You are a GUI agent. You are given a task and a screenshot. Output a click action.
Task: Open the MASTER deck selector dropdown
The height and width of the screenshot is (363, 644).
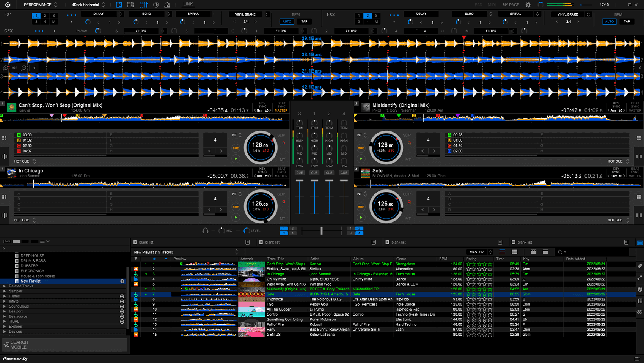[x=479, y=252]
